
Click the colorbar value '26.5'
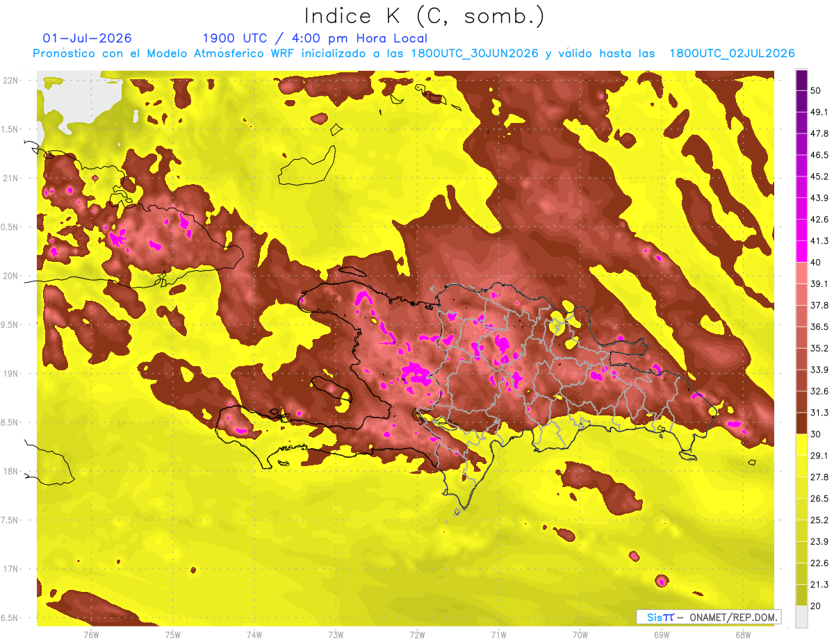[x=819, y=498]
